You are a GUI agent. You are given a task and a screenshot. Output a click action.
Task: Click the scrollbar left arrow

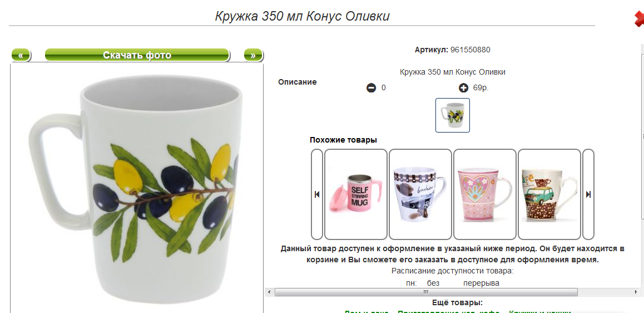coord(269,292)
